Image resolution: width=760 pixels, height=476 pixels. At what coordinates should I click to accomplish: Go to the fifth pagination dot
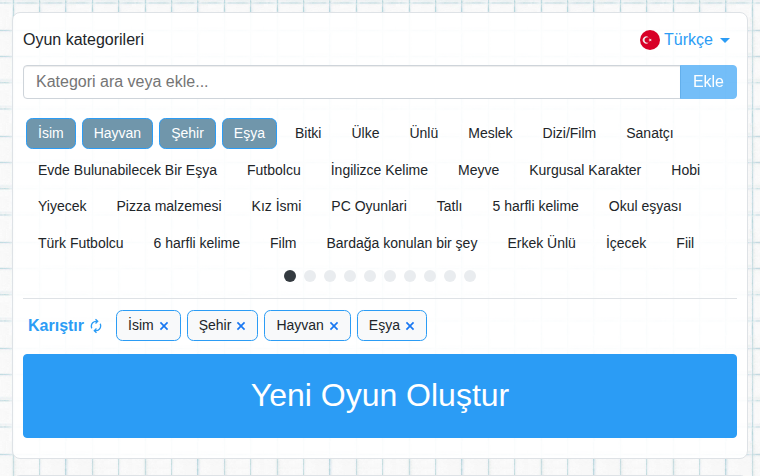tap(370, 276)
